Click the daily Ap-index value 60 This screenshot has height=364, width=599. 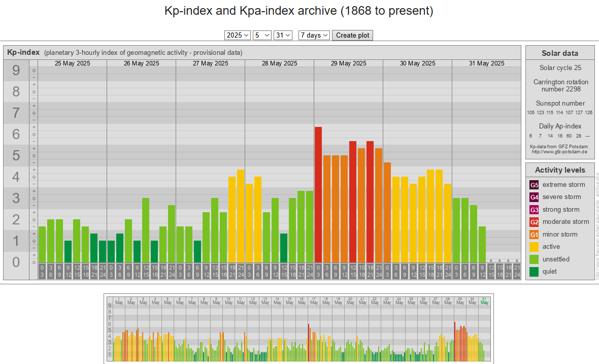[x=569, y=136]
